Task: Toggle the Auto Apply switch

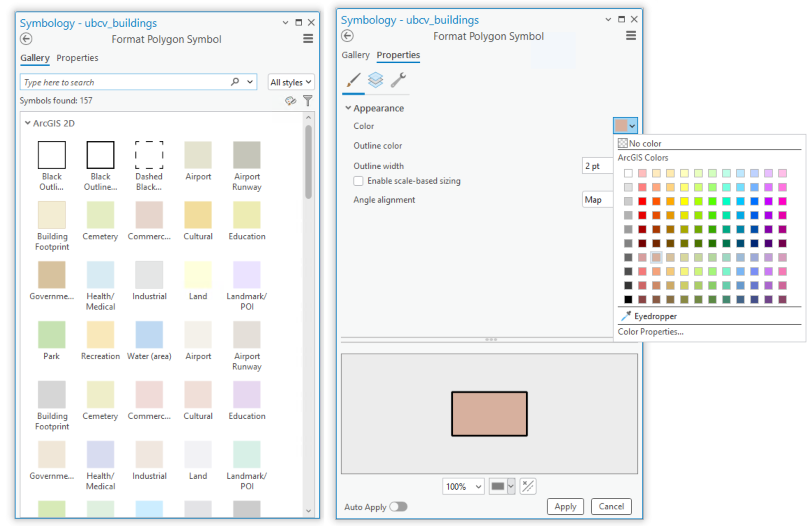Action: pos(398,506)
